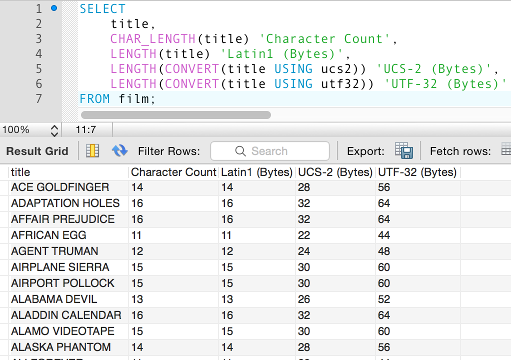Select the ALAMO VIDEOTAPE title cell

pyautogui.click(x=68, y=331)
